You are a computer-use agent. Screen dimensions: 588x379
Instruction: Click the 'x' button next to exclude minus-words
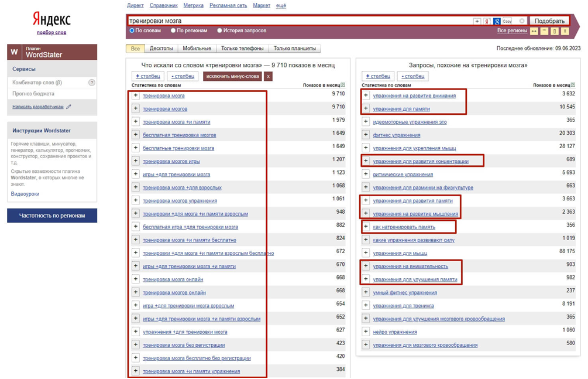268,76
